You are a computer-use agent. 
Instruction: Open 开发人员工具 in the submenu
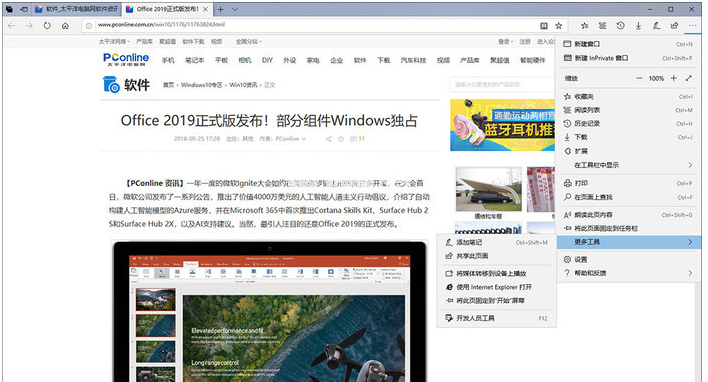click(x=496, y=318)
